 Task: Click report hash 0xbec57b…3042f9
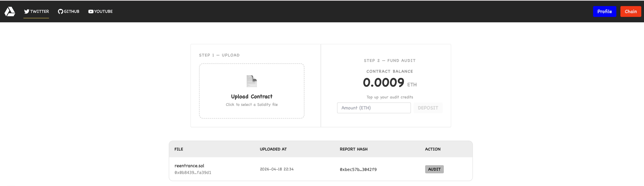tap(358, 170)
